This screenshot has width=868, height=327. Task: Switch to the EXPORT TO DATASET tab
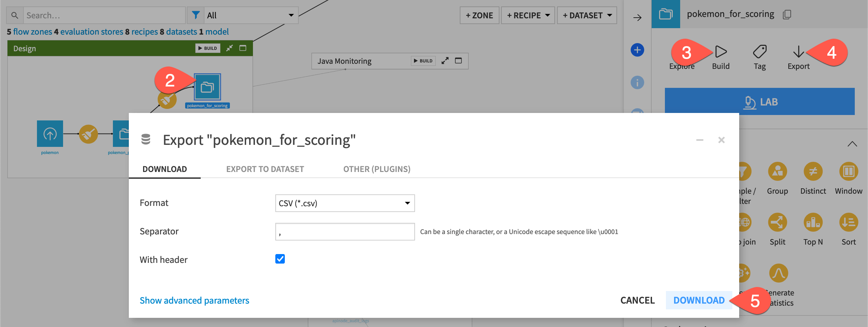[265, 169]
